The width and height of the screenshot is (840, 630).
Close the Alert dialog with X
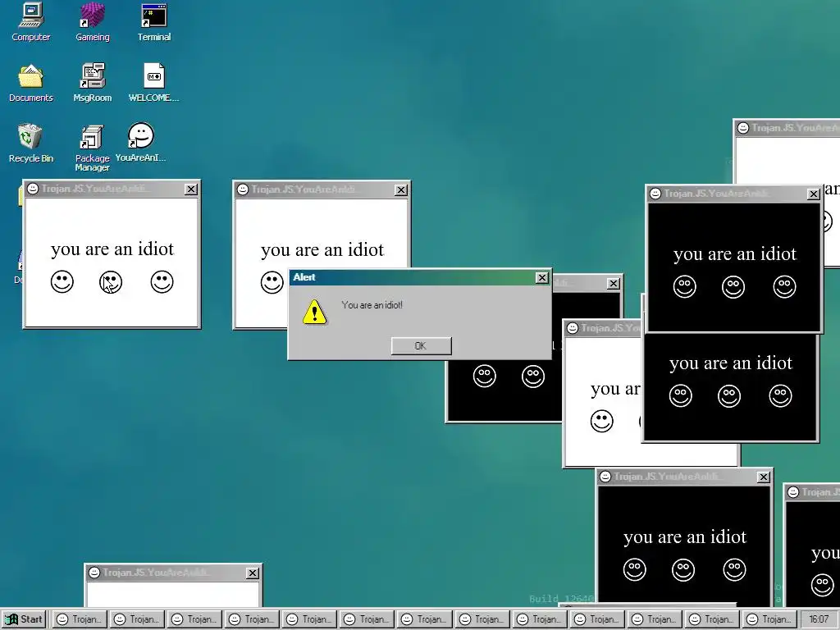(541, 277)
